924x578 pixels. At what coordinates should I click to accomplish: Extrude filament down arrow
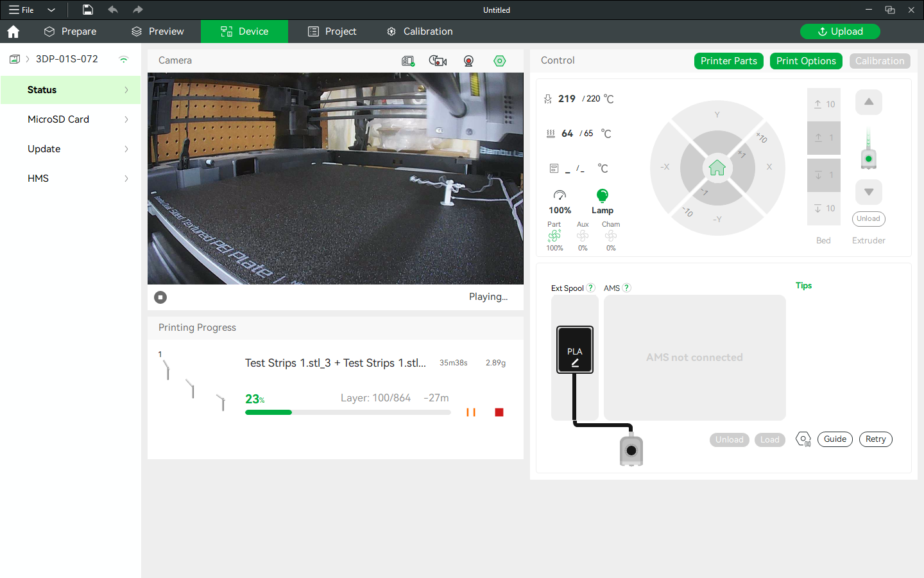[x=869, y=192]
